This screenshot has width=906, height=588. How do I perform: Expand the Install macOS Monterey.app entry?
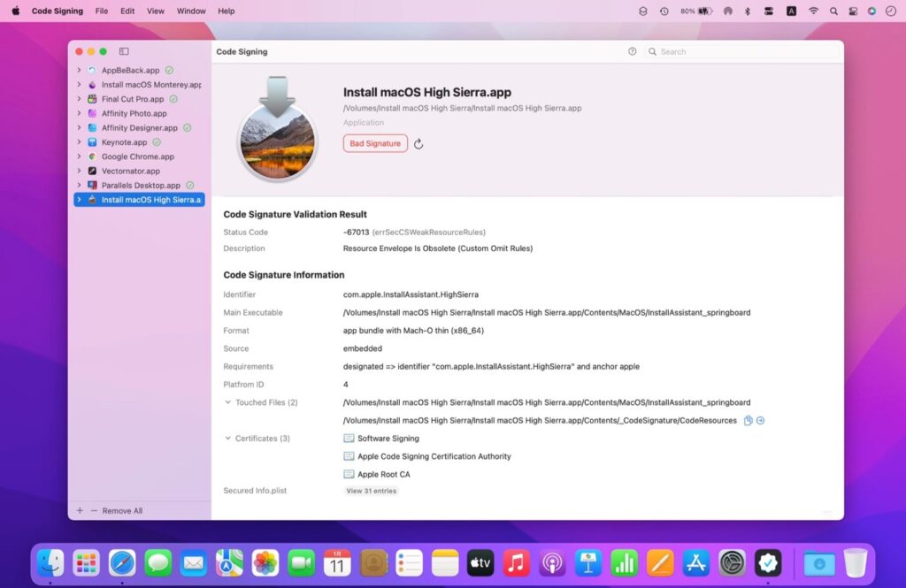click(79, 84)
